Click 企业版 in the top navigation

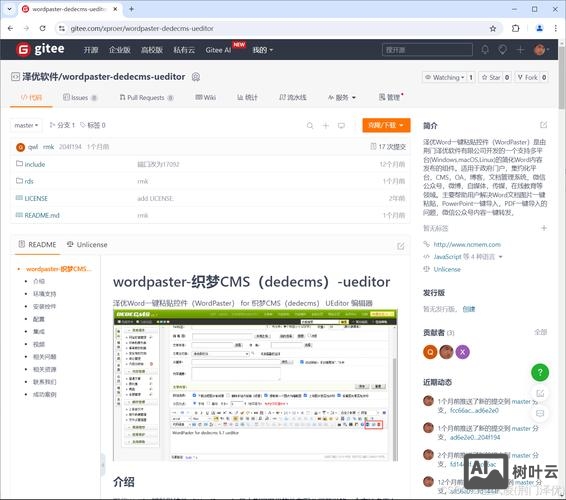click(x=119, y=50)
